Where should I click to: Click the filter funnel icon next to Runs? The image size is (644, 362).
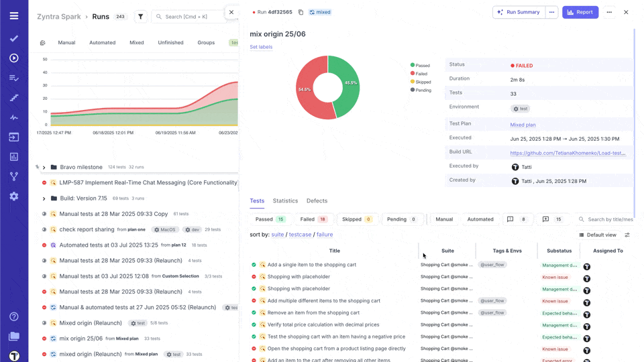(x=141, y=17)
